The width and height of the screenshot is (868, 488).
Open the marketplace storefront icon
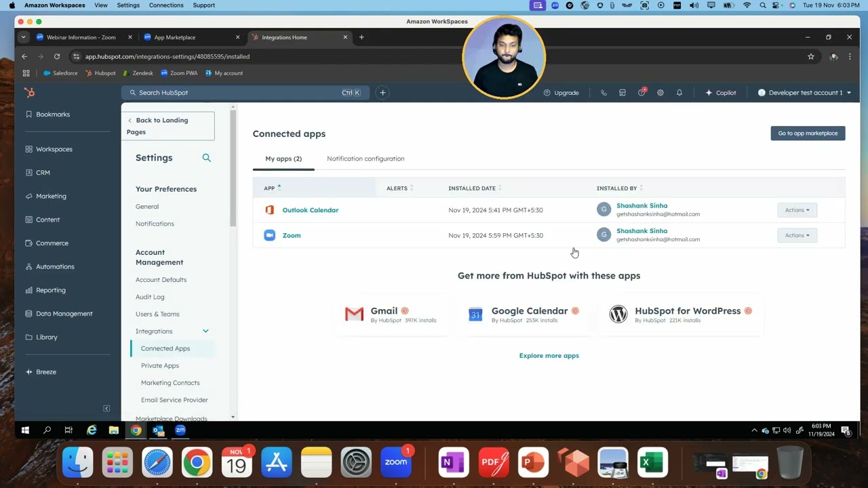pos(623,93)
